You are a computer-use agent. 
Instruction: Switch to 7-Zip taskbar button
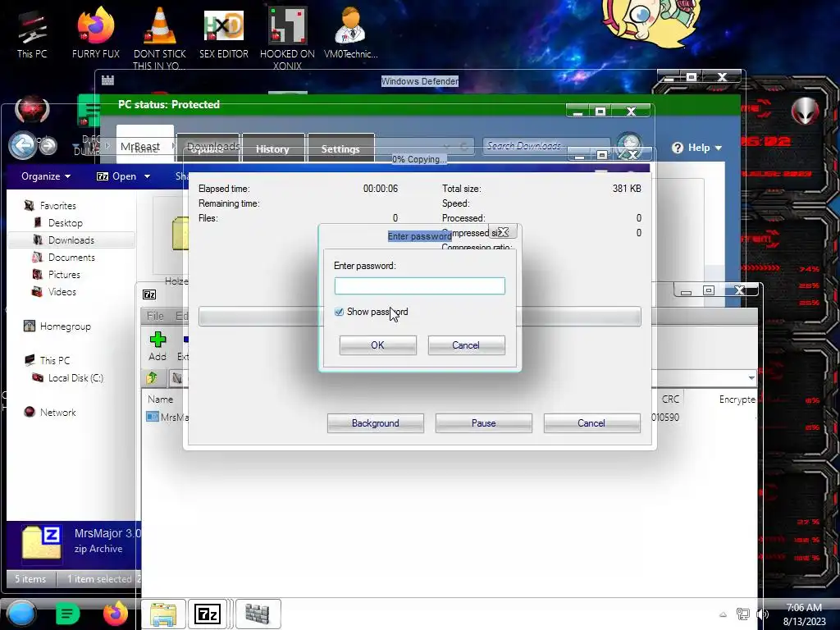pyautogui.click(x=208, y=614)
